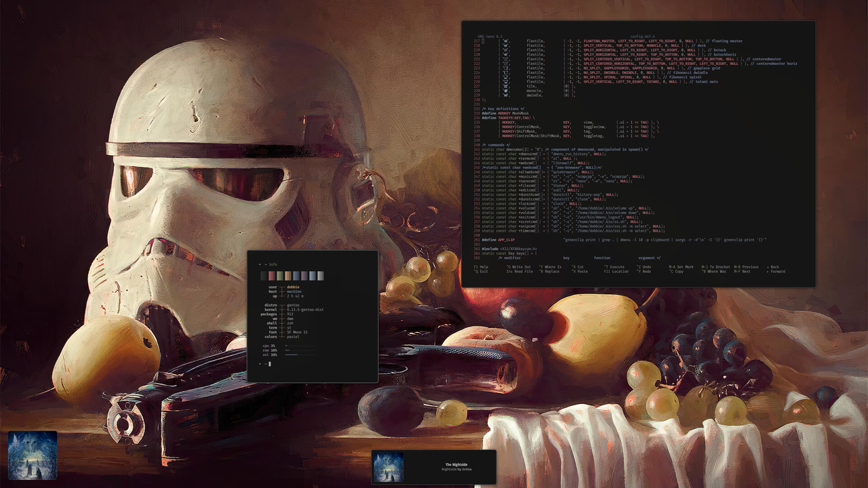The width and height of the screenshot is (868, 488).
Task: Click 'F1 Help' in nano shortcut bar
Action: coord(481,267)
